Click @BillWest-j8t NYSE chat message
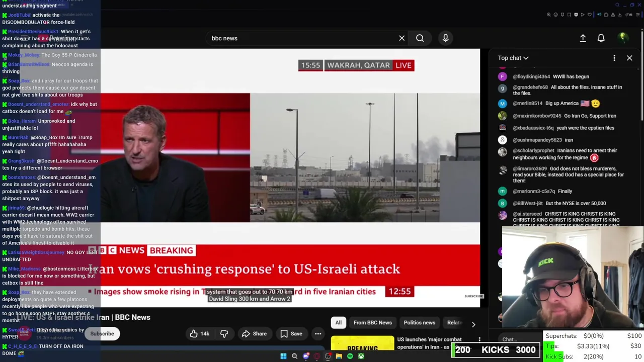This screenshot has height=362, width=644. coord(559,203)
